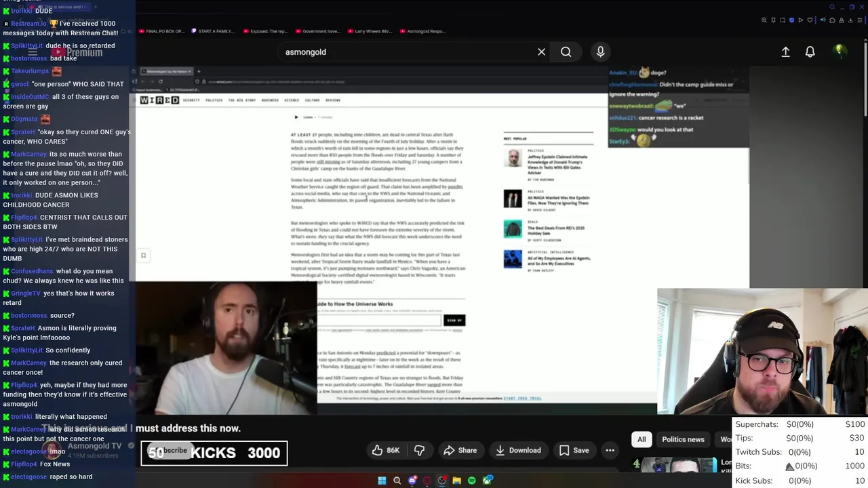Open File Explorer from the taskbar
868x488 pixels.
pos(456,481)
